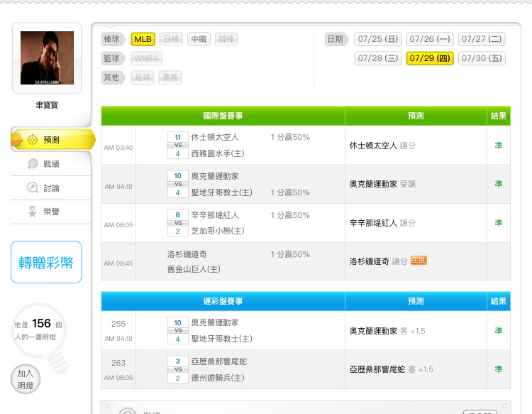
Task: Select the MLB league filter
Action: (143, 39)
